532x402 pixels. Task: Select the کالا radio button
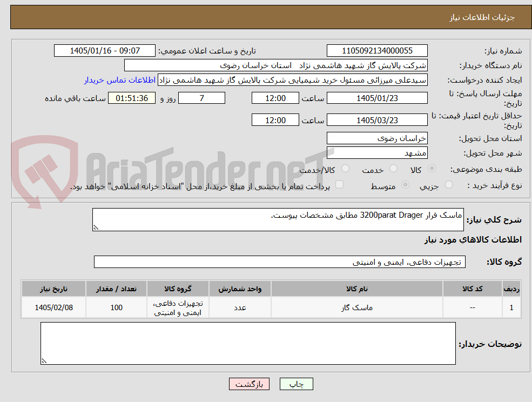(432, 169)
